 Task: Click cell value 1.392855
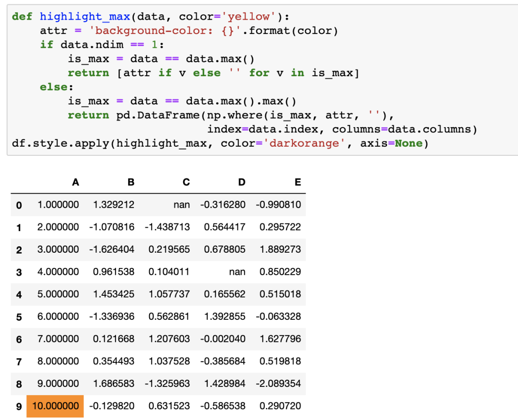click(224, 316)
